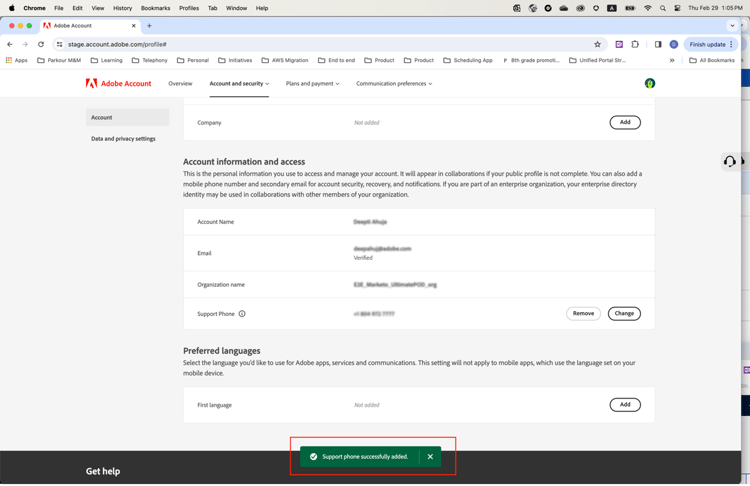Open the Initiatives bookmark folder

(235, 60)
